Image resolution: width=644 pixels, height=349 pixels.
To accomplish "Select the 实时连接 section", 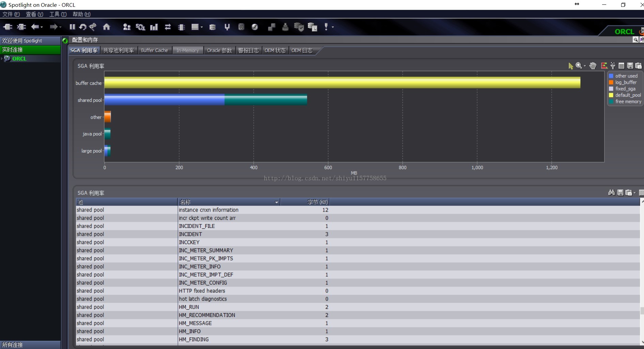I will click(30, 50).
